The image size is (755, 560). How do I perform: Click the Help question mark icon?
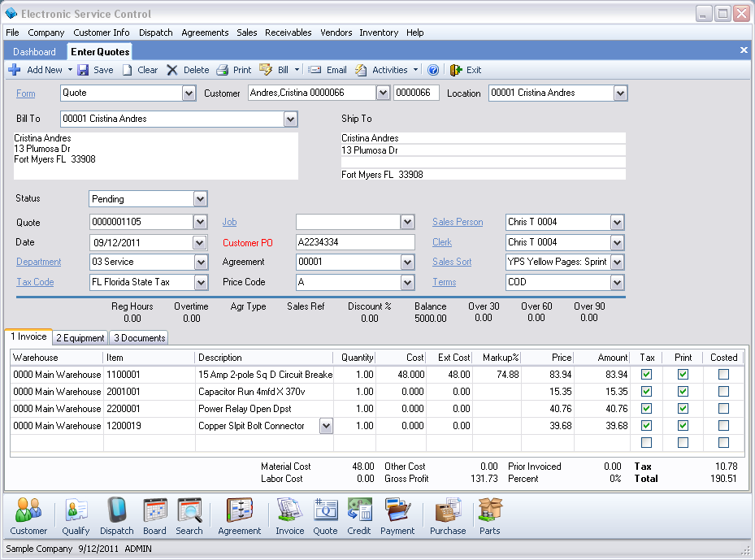tap(433, 70)
